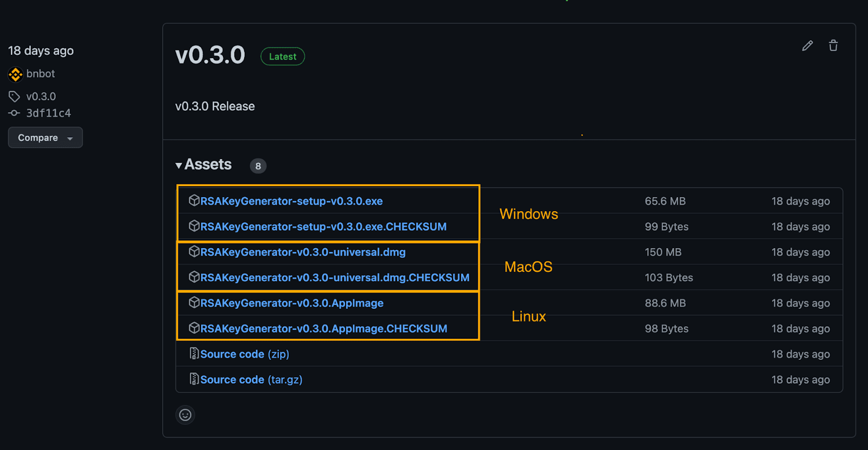Click the Latest release badge

(x=283, y=56)
